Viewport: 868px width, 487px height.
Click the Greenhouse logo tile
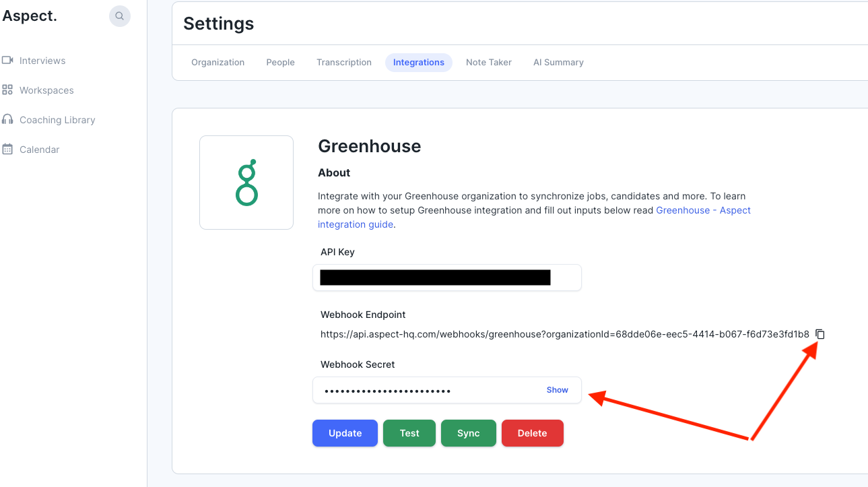tap(246, 183)
